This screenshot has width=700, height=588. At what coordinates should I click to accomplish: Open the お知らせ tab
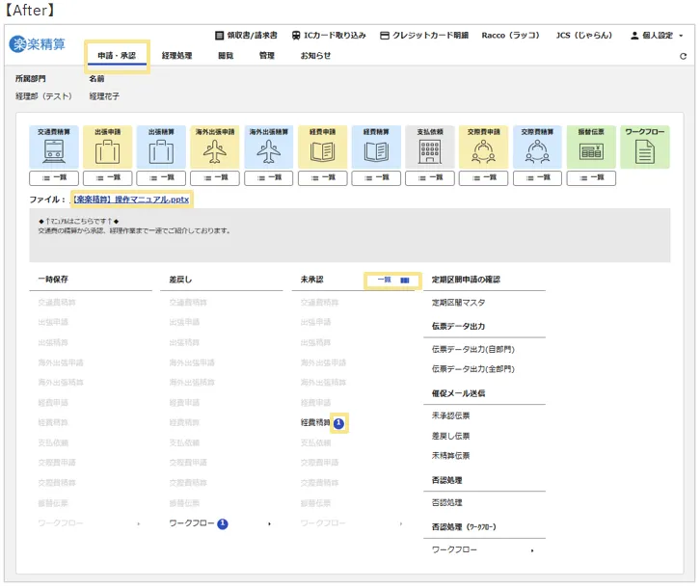[x=315, y=56]
